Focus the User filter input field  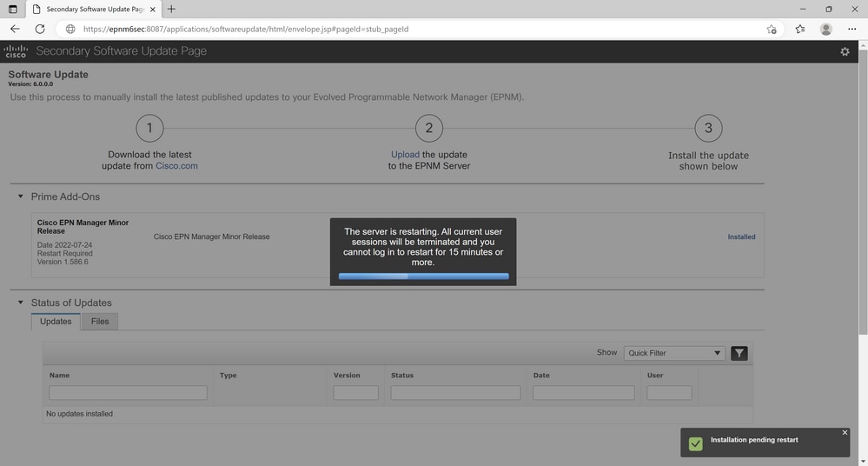(669, 393)
